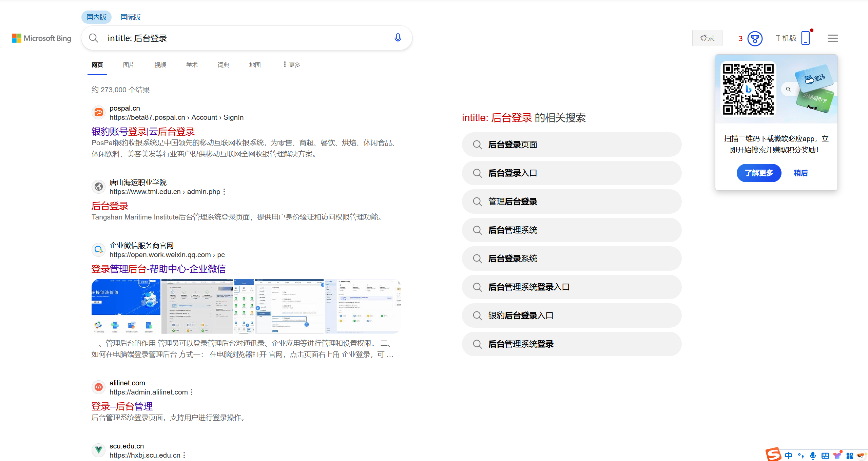868x461 pixels.
Task: Open the hamburger menu at top right
Action: 832,38
